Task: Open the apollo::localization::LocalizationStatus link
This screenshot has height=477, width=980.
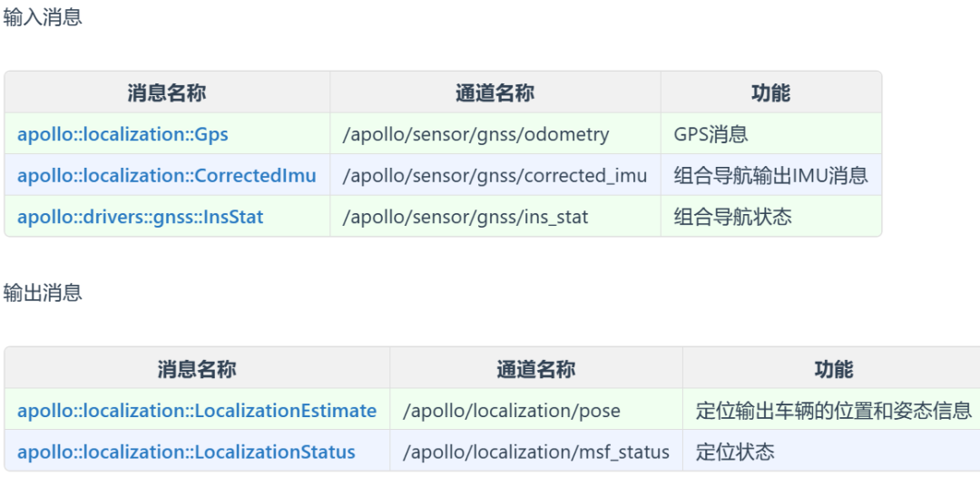Action: coord(186,452)
